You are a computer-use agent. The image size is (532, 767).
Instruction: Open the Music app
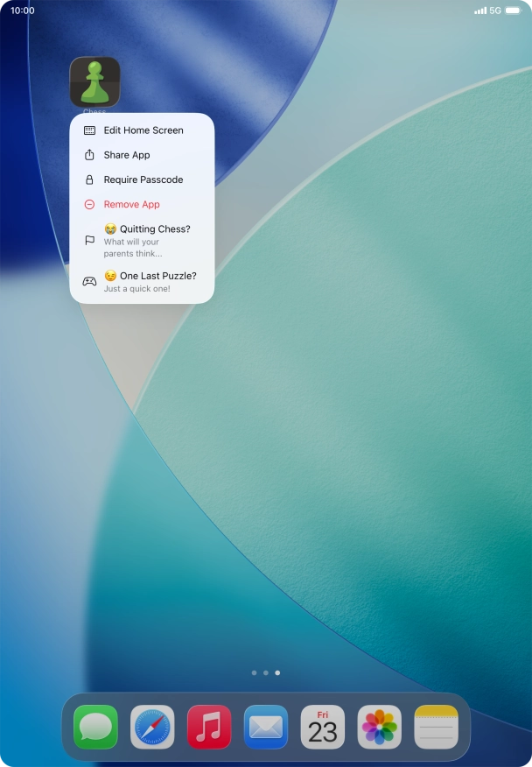coord(209,727)
